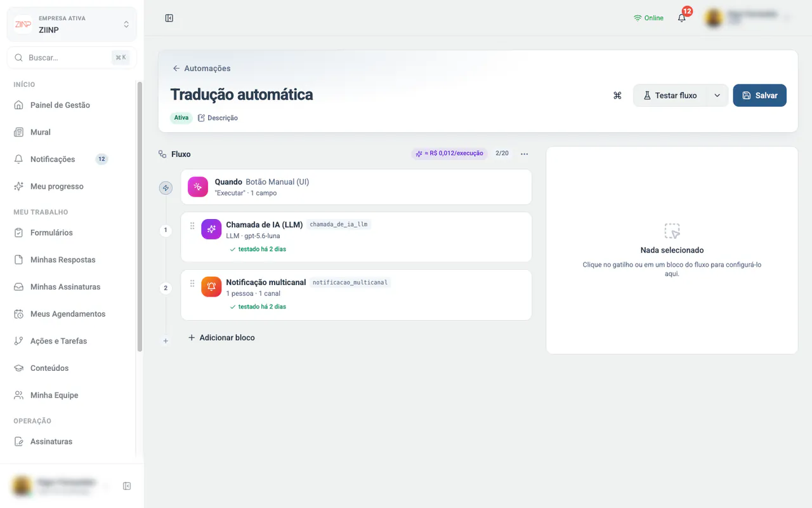Open Assinaturas under Operação
Image resolution: width=812 pixels, height=508 pixels.
pyautogui.click(x=72, y=441)
